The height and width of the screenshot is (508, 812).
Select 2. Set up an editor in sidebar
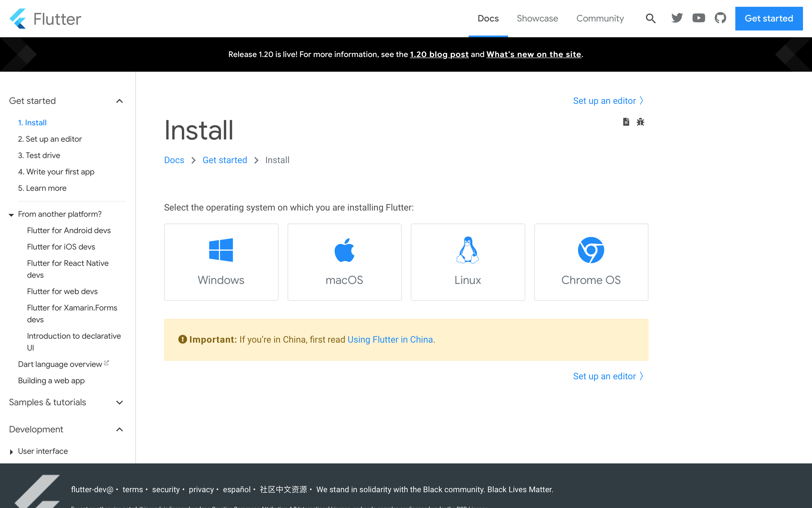50,139
